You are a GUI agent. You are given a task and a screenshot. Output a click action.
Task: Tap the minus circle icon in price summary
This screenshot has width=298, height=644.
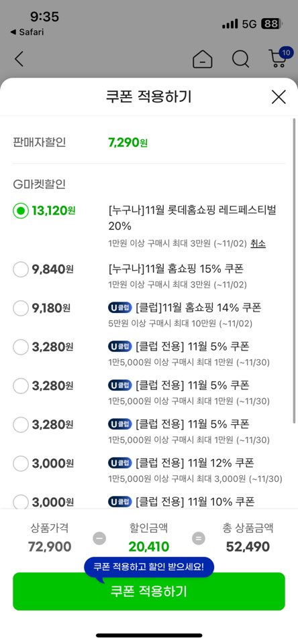click(99, 538)
